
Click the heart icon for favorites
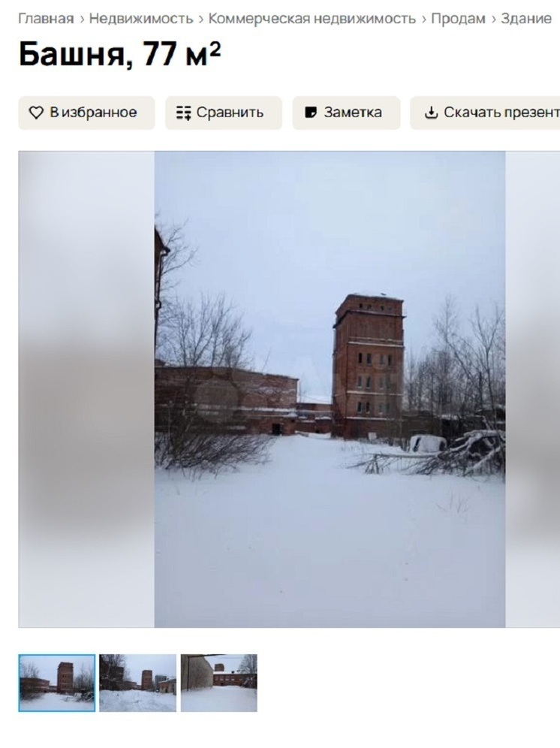pos(36,113)
